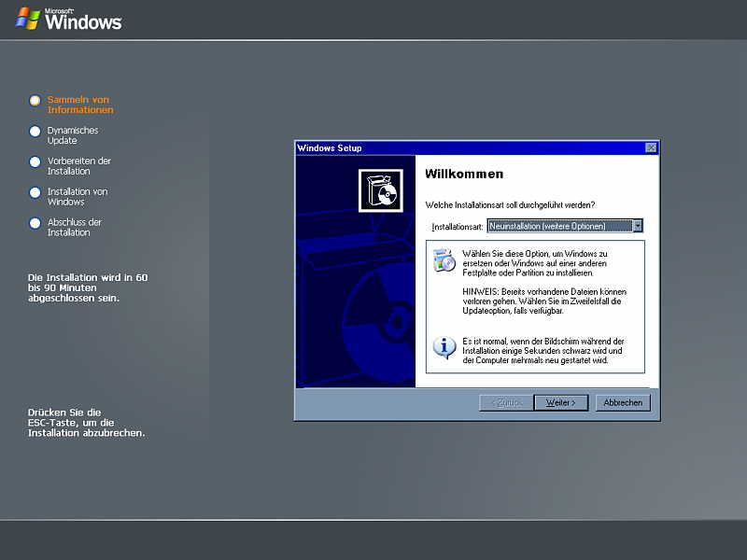Click the Windows flag logo
This screenshot has height=560, width=747.
pos(27,19)
